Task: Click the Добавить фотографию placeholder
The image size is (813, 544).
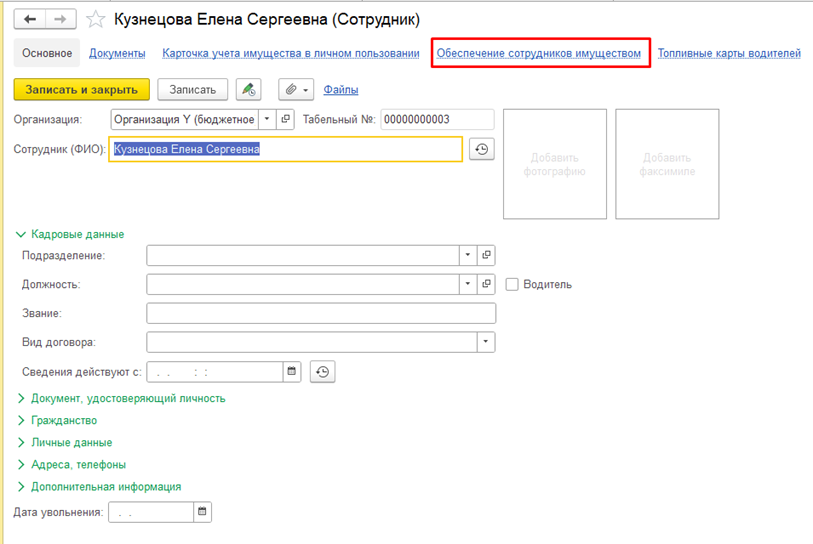Action: [x=555, y=164]
